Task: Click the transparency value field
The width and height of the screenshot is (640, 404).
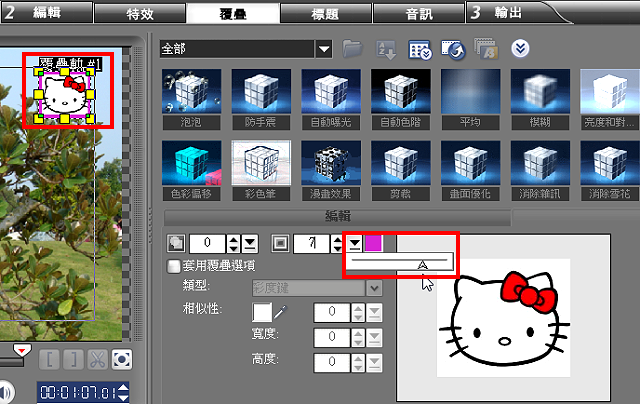Action: [x=207, y=243]
